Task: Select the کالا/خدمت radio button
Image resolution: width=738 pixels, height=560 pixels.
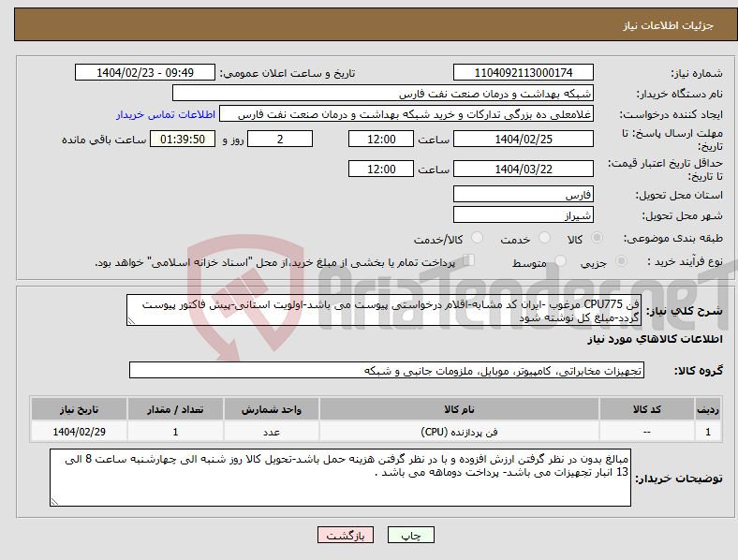Action: click(x=478, y=238)
